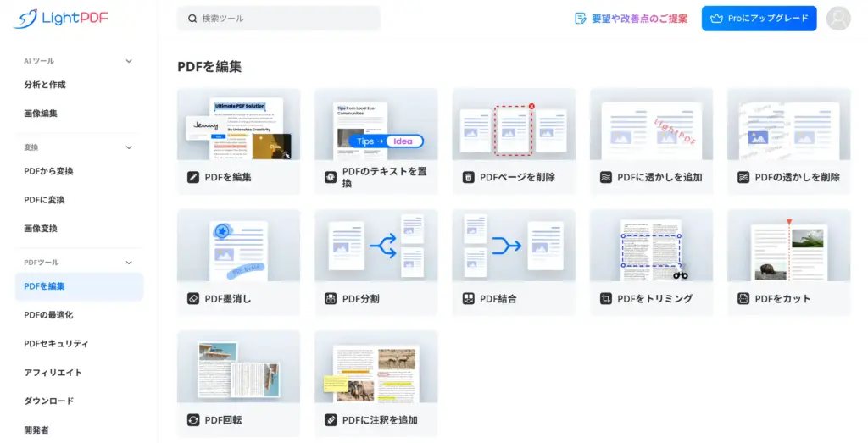
Task: Collapse the PDFツール sidebar section
Action: tap(129, 263)
